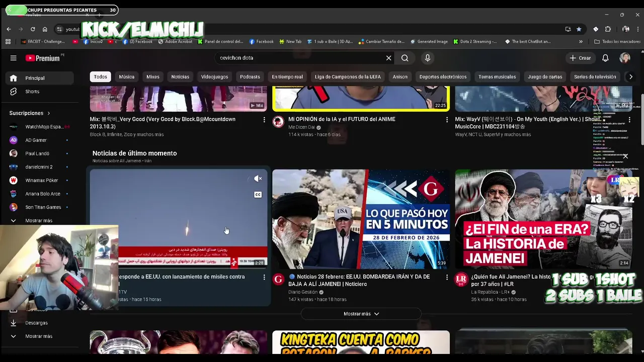Open the notifications bell
Screen dimensions: 644x362
click(605, 58)
